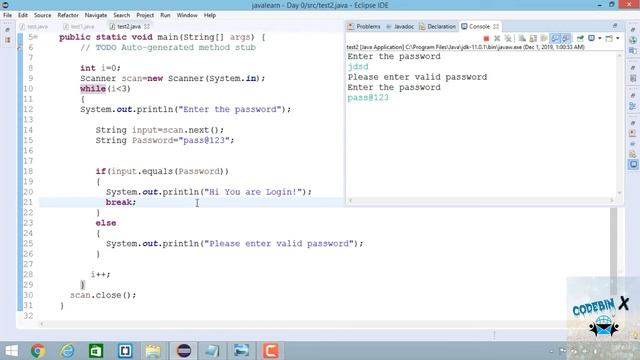The height and width of the screenshot is (360, 640).
Task: Minimize the Console view panel
Action: click(x=615, y=26)
